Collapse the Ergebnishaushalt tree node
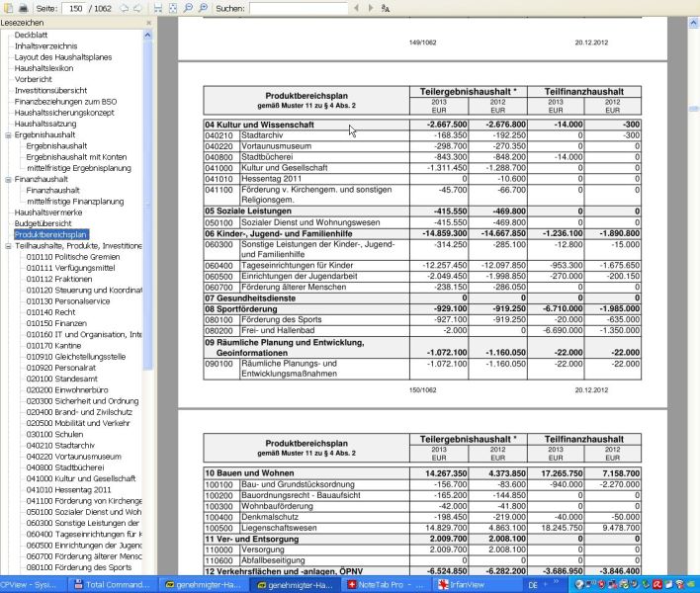Screen dimensions: 700x593 pyautogui.click(x=8, y=135)
